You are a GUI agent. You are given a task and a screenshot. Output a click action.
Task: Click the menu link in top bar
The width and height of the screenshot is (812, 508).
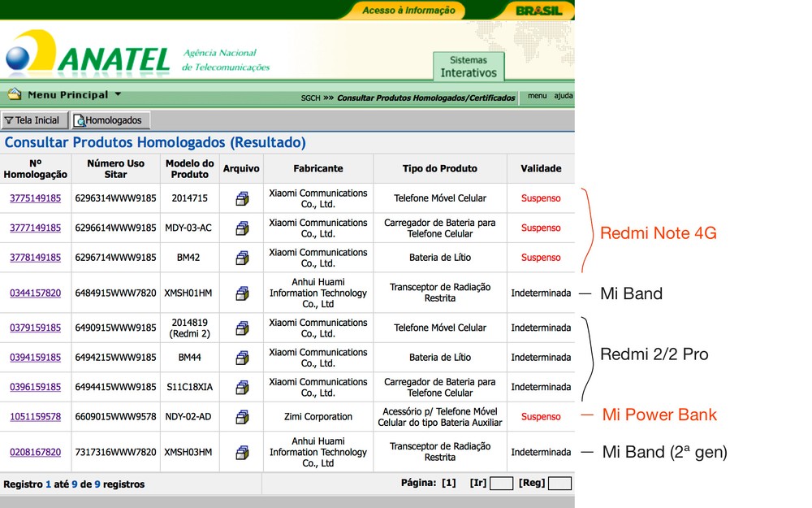click(537, 96)
